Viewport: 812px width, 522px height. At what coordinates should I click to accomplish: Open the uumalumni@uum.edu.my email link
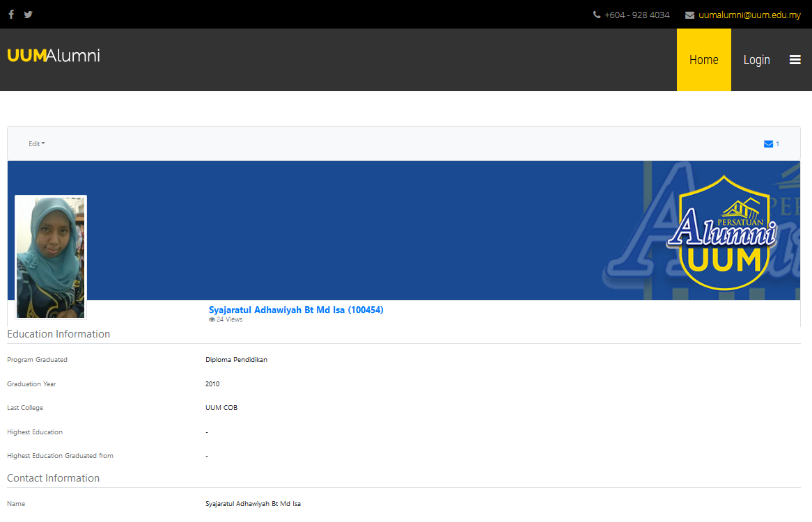[x=749, y=15]
